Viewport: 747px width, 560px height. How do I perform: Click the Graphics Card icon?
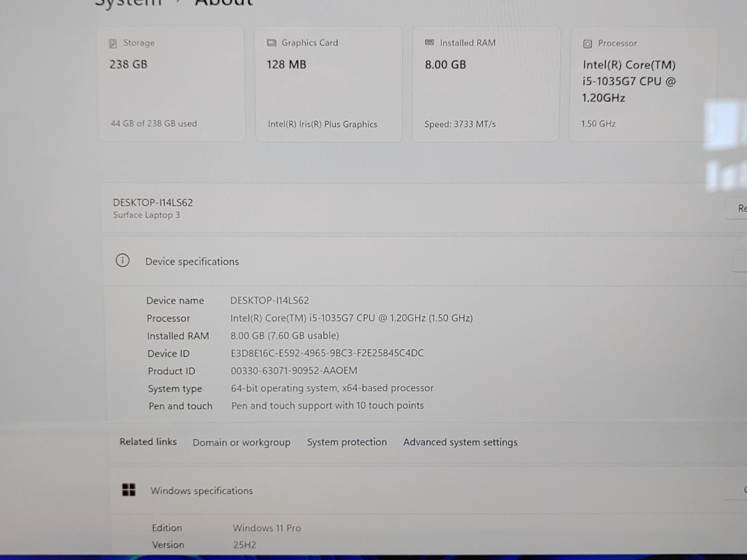click(271, 43)
